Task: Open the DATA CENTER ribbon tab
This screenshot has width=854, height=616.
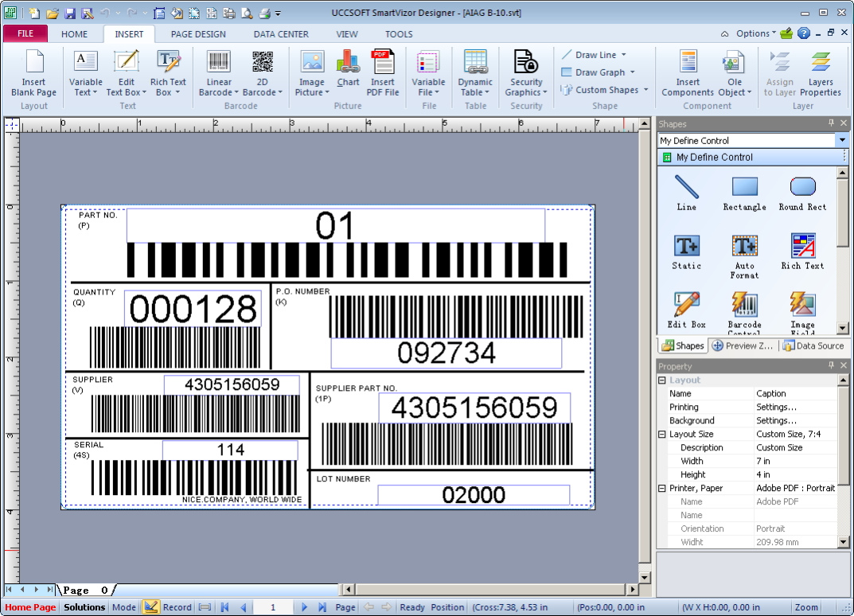Action: 281,34
